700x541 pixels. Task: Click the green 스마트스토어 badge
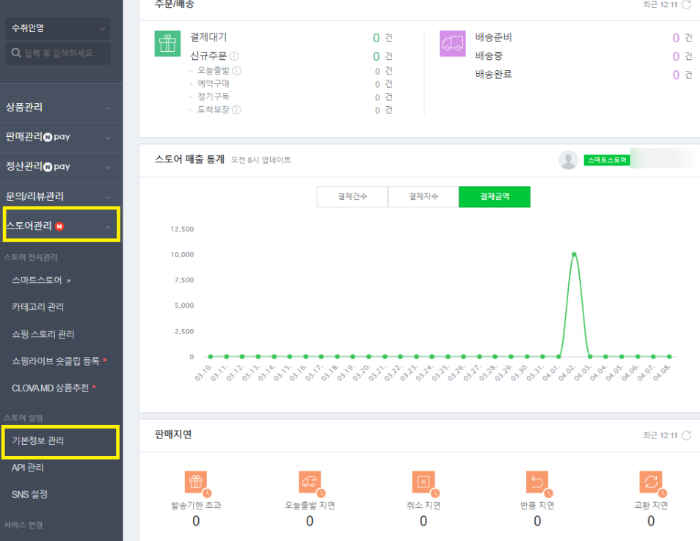pos(607,160)
